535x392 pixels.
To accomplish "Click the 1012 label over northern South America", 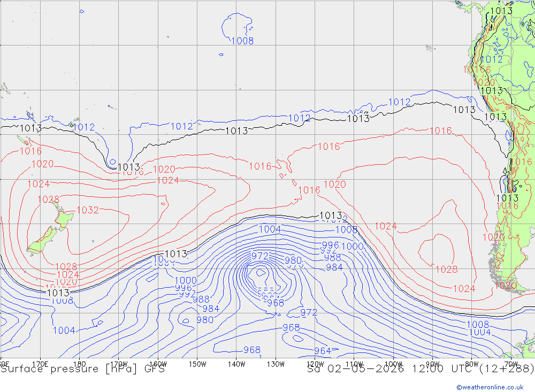I will point(491,59).
